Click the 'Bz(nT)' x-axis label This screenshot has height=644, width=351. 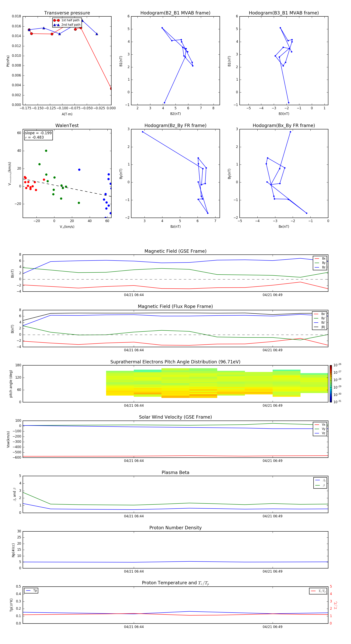175,227
